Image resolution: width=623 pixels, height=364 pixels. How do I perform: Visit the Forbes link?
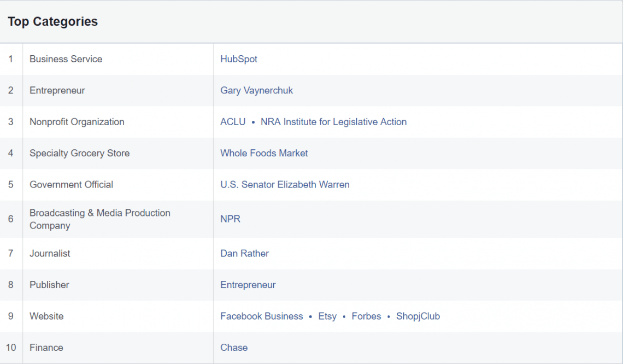(x=366, y=316)
